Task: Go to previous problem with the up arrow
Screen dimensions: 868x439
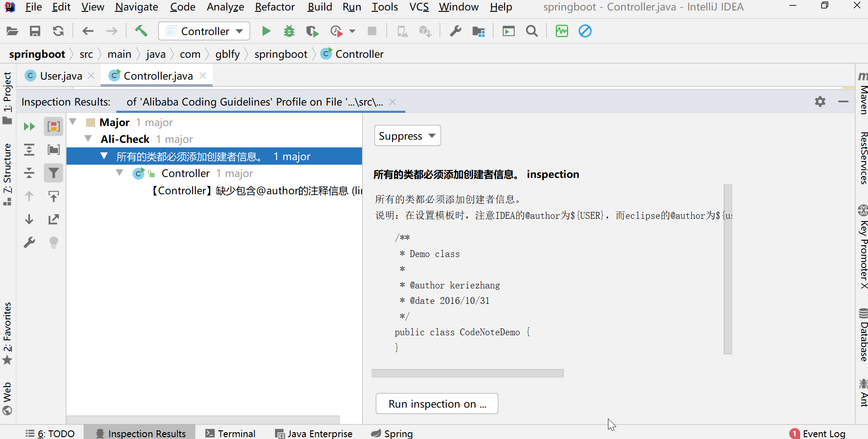Action: coord(29,196)
